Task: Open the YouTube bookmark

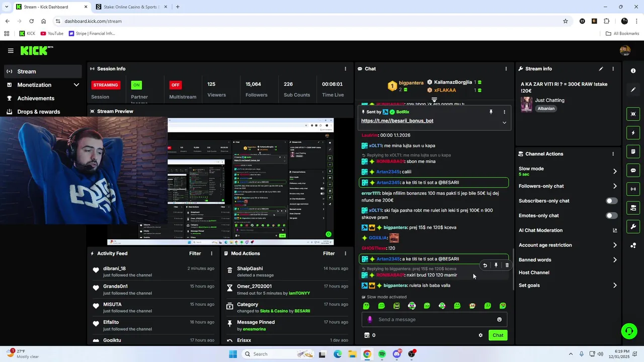Action: click(x=52, y=34)
